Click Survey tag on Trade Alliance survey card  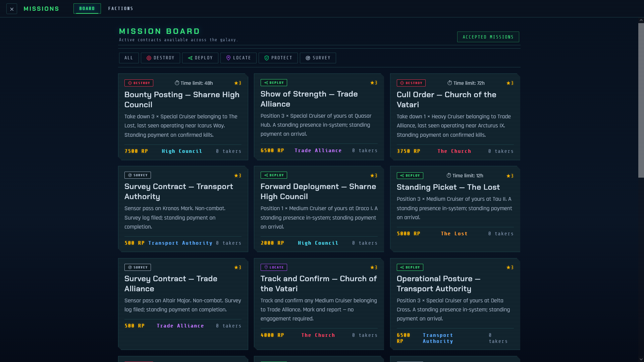138,267
